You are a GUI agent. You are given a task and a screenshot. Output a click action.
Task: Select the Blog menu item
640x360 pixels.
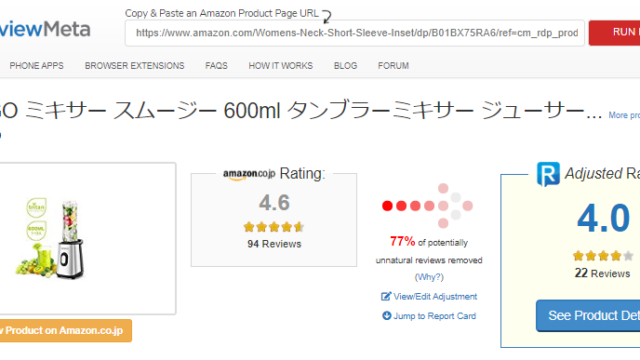pyautogui.click(x=345, y=66)
